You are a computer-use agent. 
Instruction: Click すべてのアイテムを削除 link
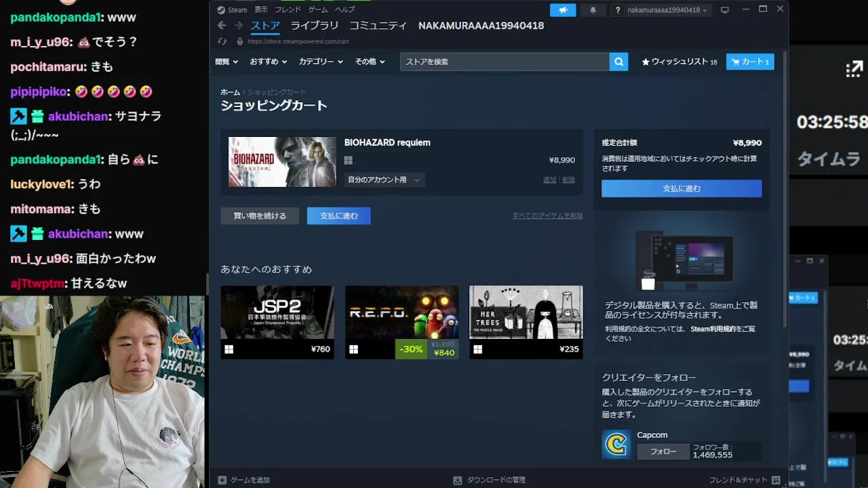(547, 216)
